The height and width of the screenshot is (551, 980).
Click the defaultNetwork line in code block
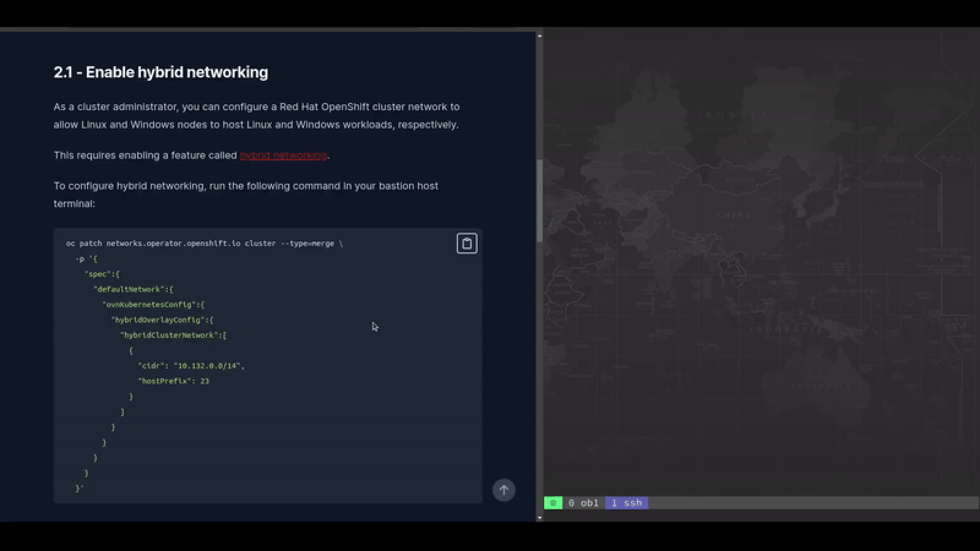coord(133,289)
